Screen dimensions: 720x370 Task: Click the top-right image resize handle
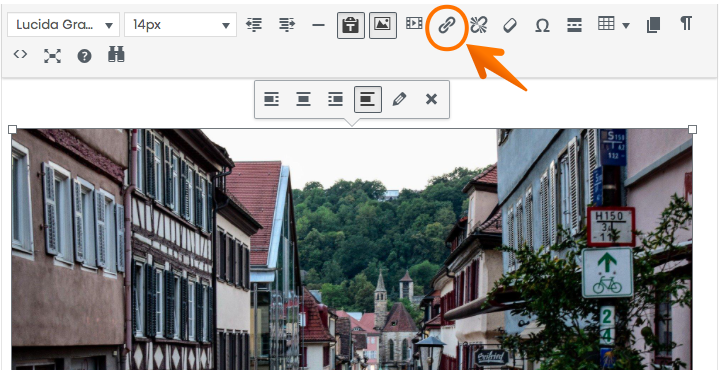pos(692,129)
